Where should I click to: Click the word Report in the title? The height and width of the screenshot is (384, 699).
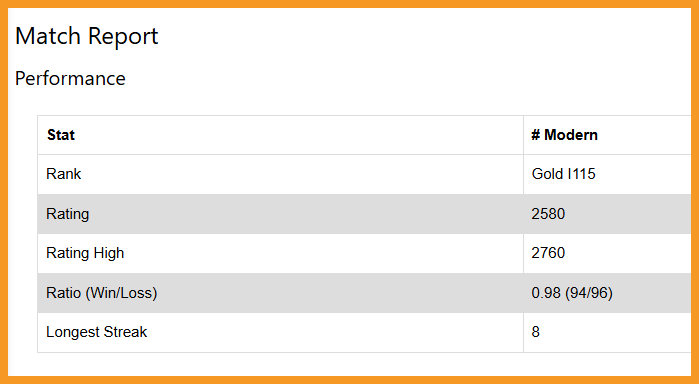point(123,37)
